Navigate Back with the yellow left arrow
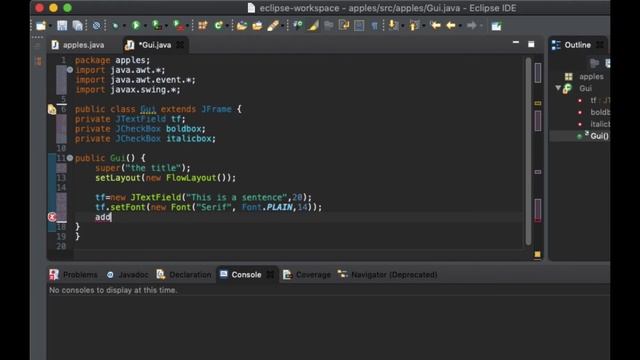This screenshot has height=360, width=640. click(451, 26)
